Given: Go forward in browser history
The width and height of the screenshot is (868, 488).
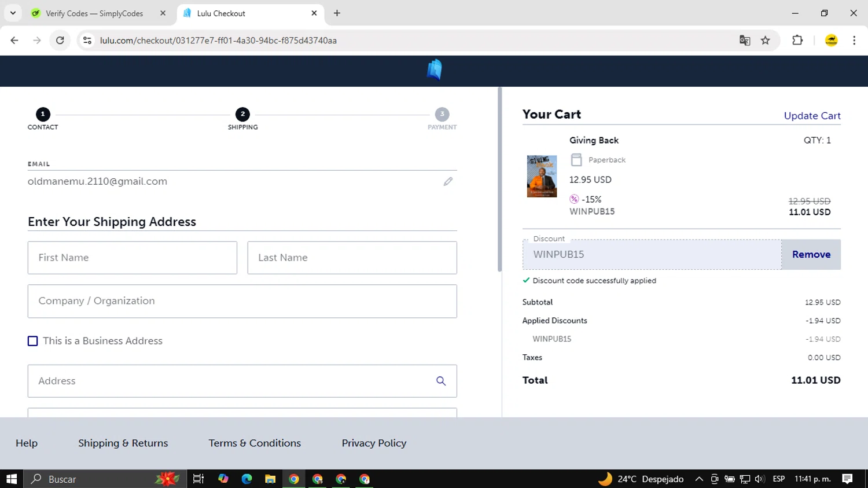Looking at the screenshot, I should [x=37, y=41].
